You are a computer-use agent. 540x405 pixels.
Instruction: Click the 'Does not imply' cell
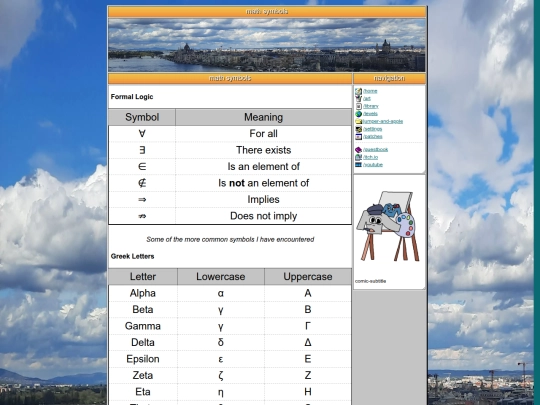point(263,216)
